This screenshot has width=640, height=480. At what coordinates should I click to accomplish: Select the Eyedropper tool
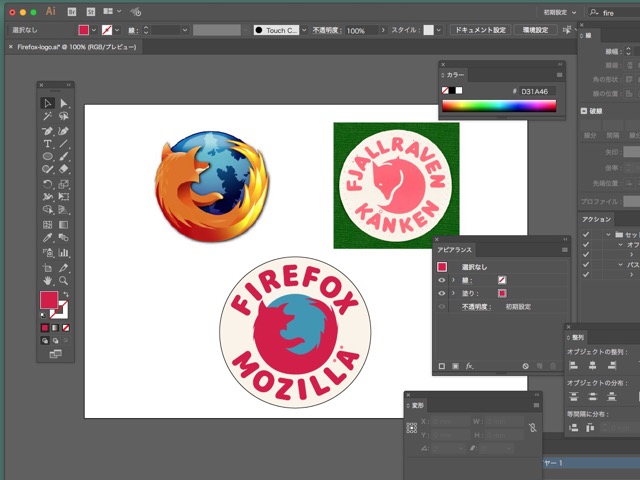[x=47, y=237]
